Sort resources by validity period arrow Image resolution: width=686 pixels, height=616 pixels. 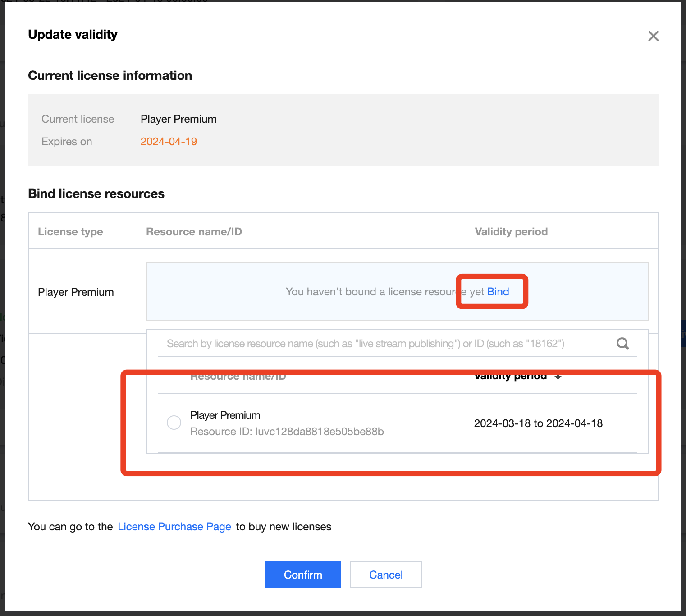558,377
